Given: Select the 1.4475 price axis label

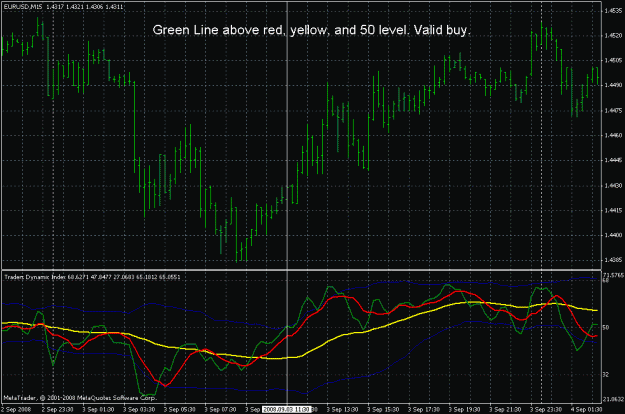Looking at the screenshot, I should pyautogui.click(x=613, y=110).
